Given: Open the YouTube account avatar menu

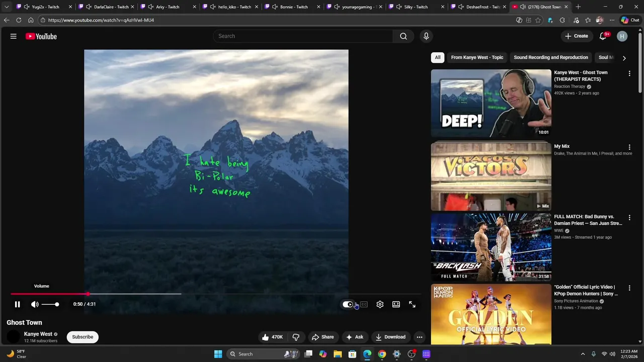Looking at the screenshot, I should pos(622,36).
